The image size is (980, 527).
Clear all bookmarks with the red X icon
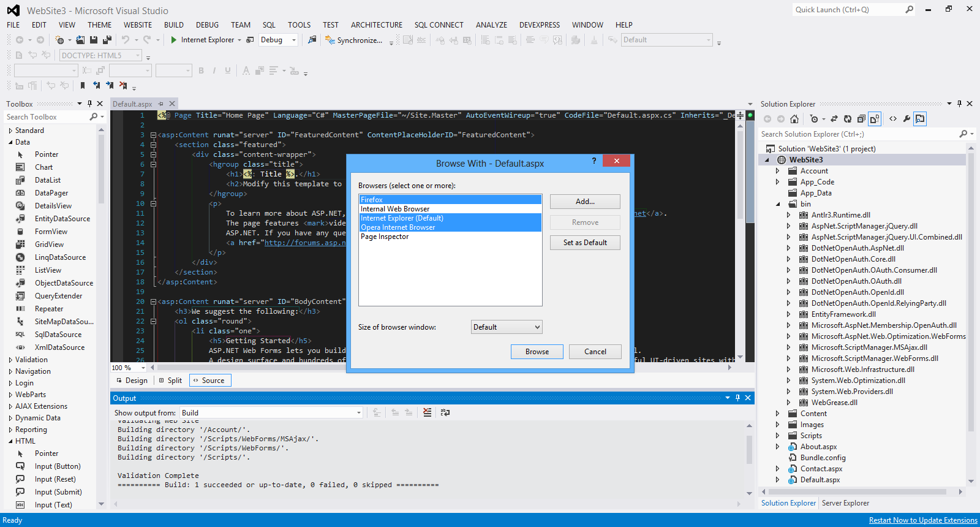123,86
